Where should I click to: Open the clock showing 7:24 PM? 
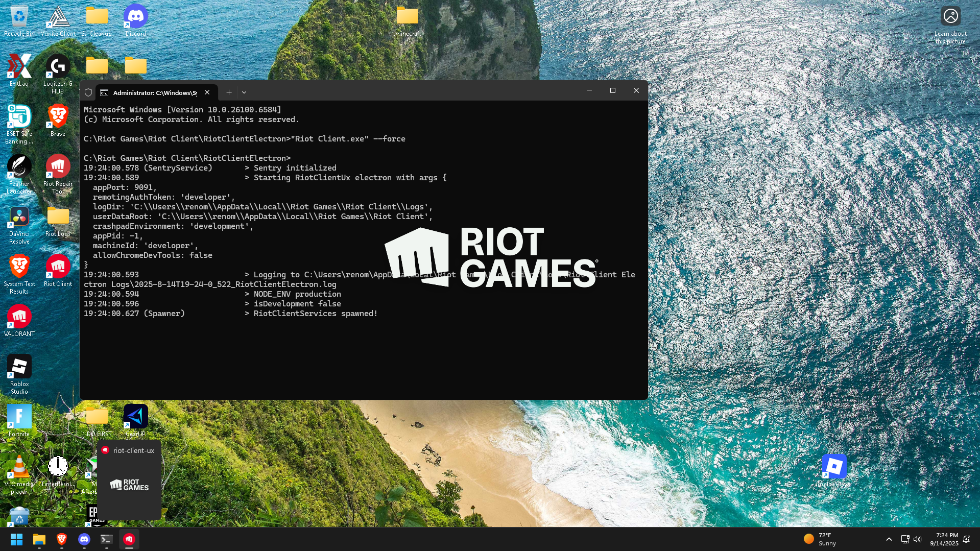click(x=944, y=539)
